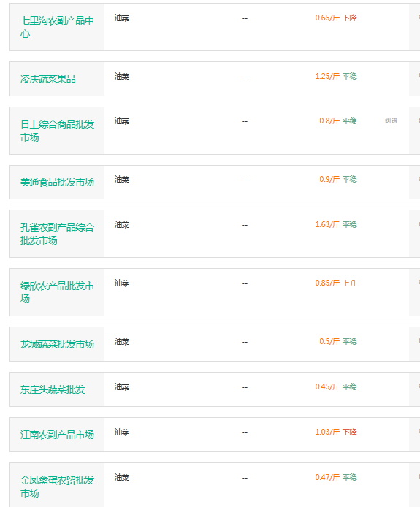Open the 孔雀农副产品综合批发市场 link
The width and height of the screenshot is (420, 507).
[x=57, y=234]
